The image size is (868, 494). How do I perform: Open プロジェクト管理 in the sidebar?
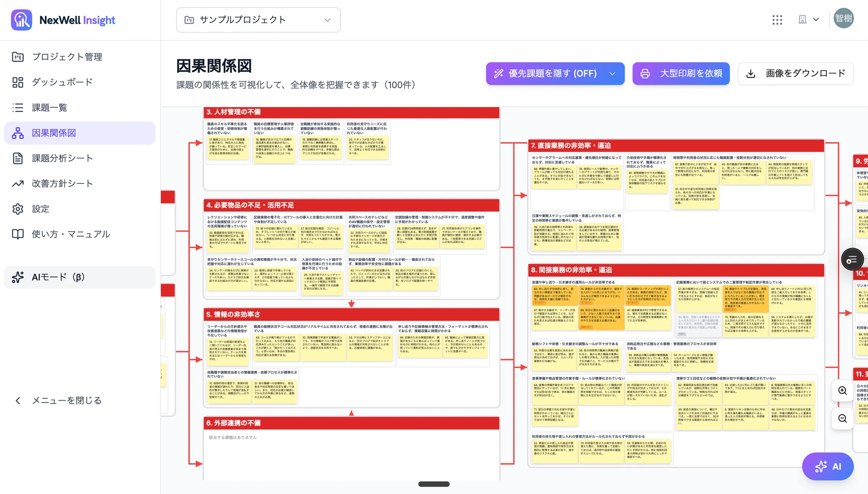pos(80,57)
